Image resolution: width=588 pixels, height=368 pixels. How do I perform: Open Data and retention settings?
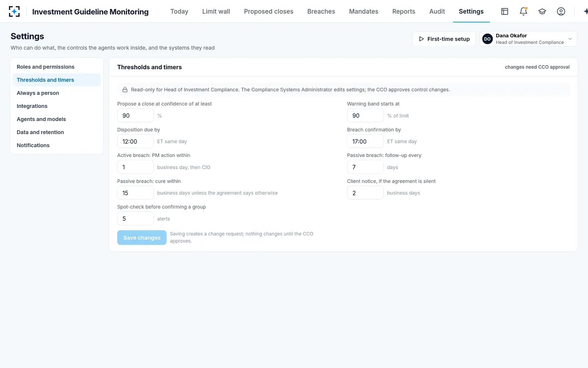pos(57,132)
